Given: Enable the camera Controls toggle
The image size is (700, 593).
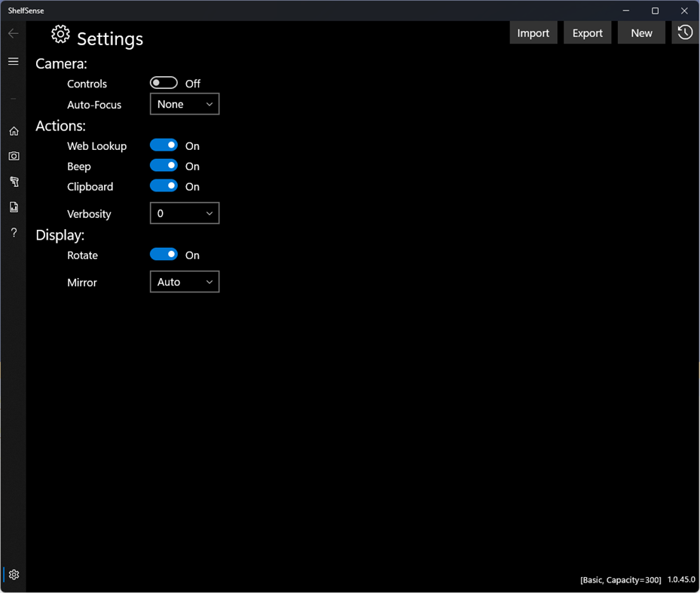Looking at the screenshot, I should pyautogui.click(x=164, y=82).
